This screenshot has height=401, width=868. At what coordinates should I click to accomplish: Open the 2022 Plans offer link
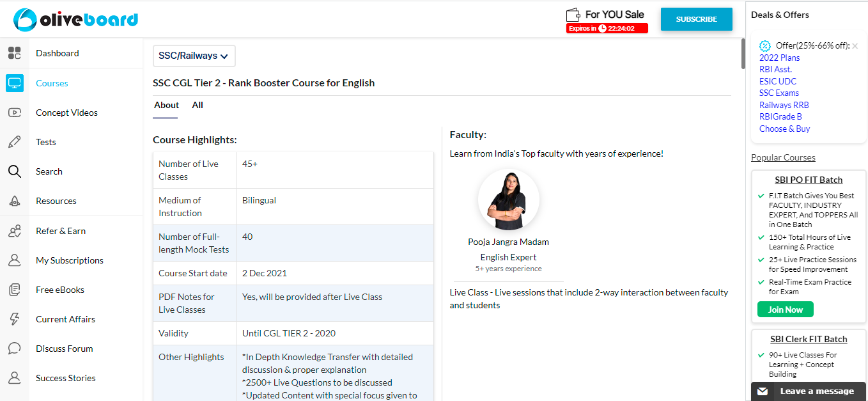pyautogui.click(x=780, y=58)
